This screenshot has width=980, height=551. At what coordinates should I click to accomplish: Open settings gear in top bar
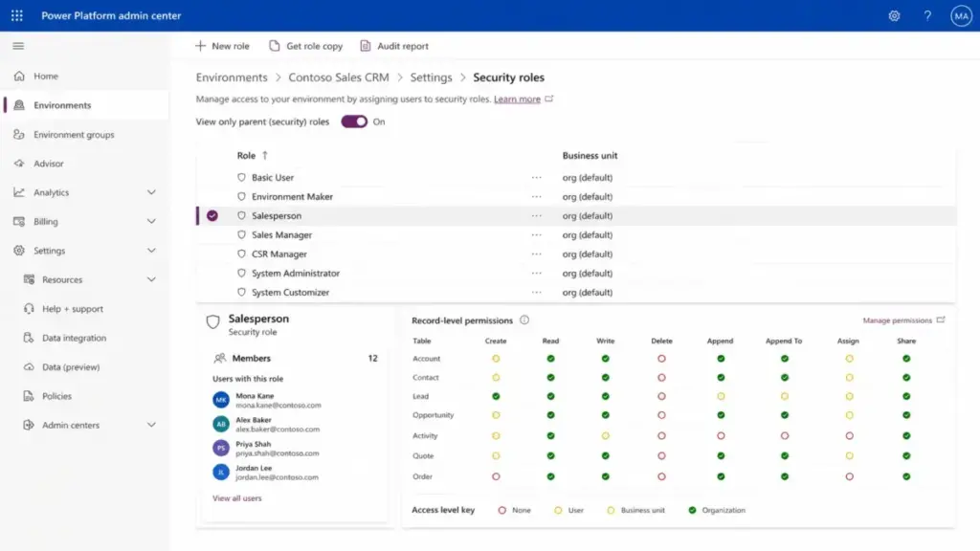click(895, 15)
